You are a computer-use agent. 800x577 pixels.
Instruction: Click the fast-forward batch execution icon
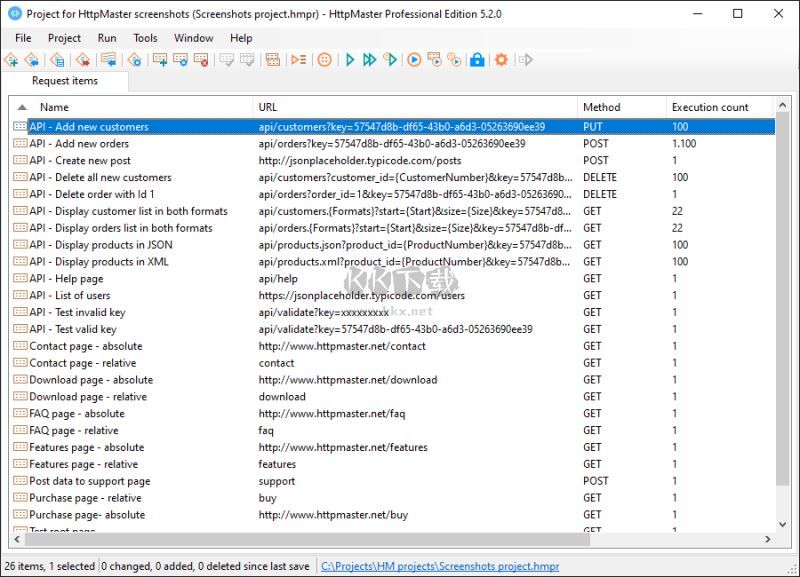pyautogui.click(x=370, y=59)
